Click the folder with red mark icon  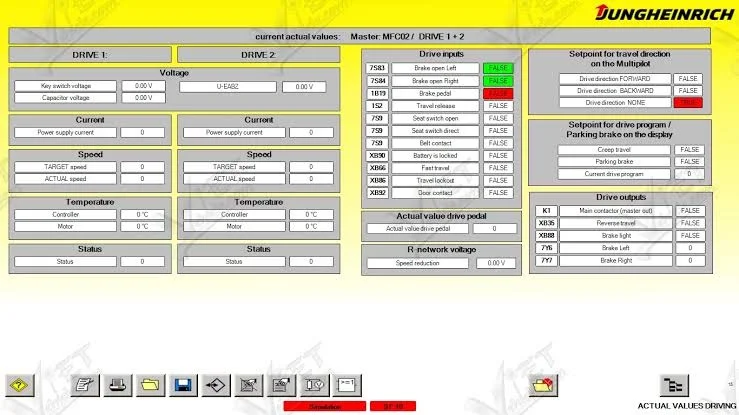click(x=543, y=385)
